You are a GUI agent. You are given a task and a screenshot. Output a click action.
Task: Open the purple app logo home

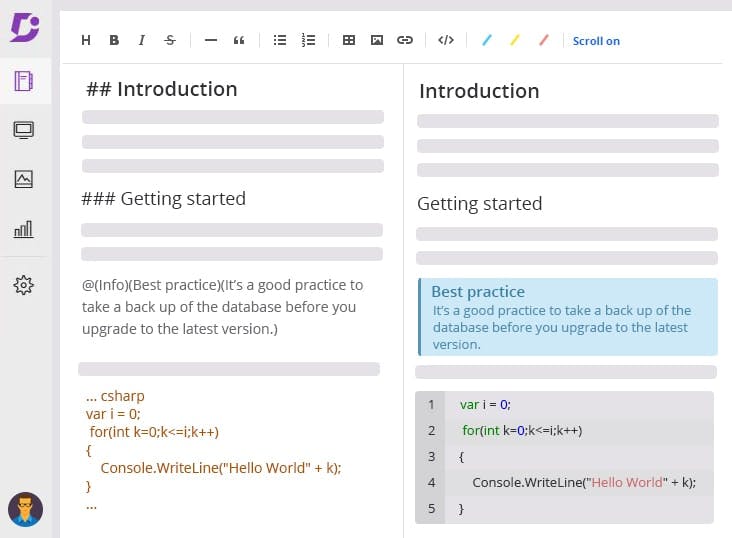point(25,28)
